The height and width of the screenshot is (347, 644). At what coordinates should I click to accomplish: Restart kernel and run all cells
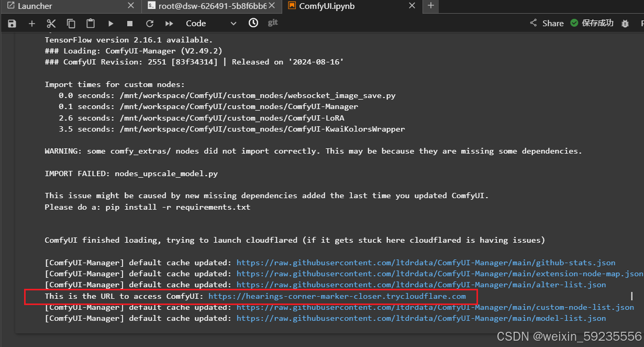(x=169, y=24)
